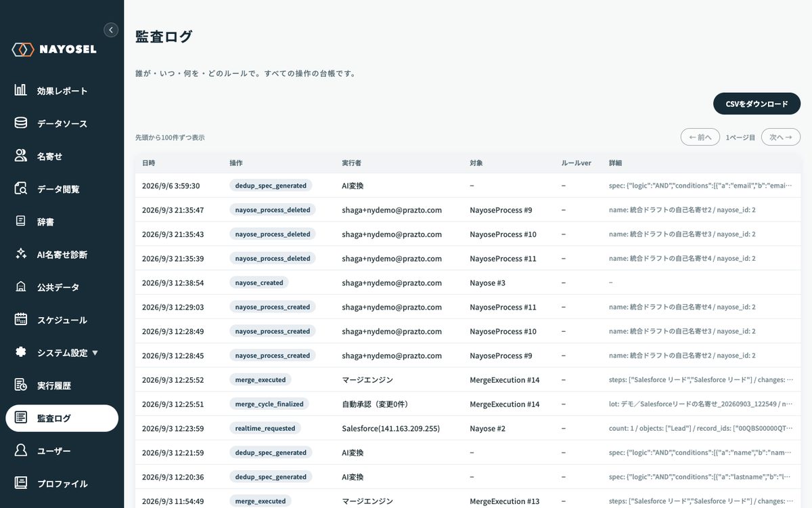Image resolution: width=812 pixels, height=508 pixels.
Task: Click MergeExecution #14 cell in merge_executed row
Action: click(505, 379)
